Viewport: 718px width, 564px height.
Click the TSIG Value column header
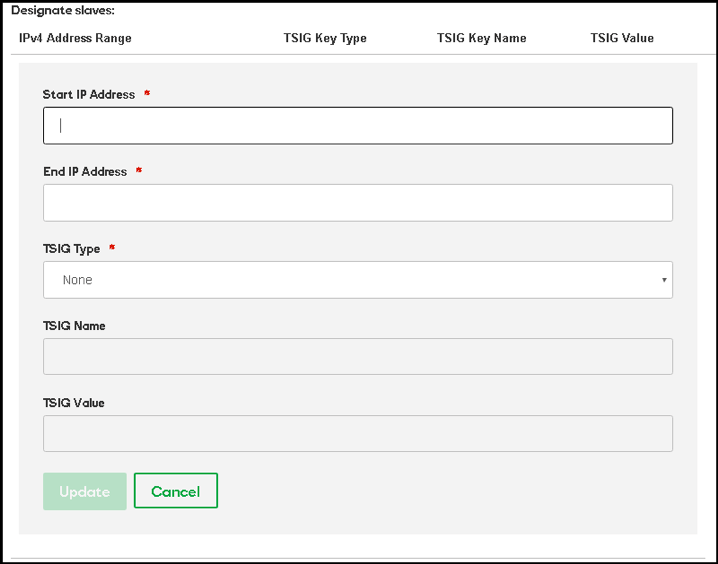[622, 38]
